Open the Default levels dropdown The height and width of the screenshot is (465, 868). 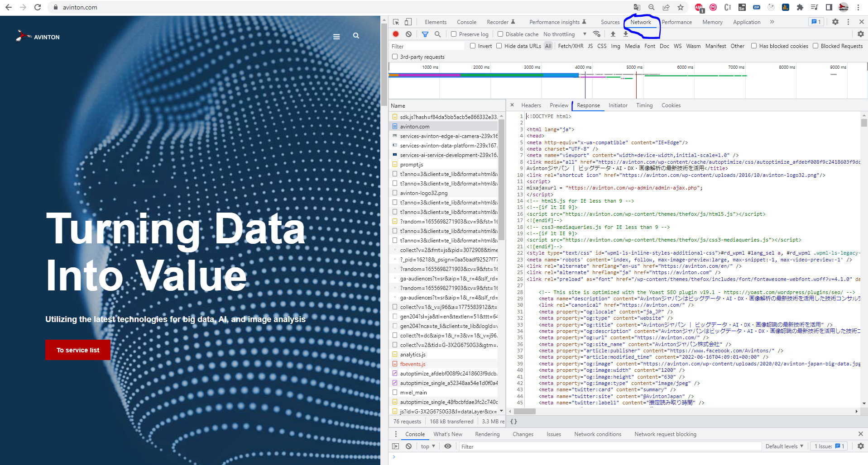click(784, 446)
